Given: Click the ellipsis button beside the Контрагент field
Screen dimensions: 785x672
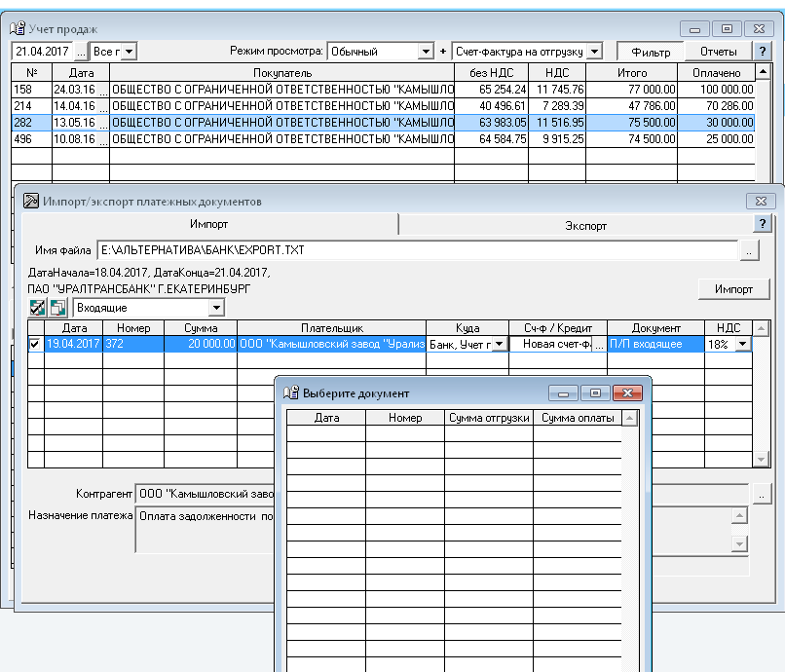Looking at the screenshot, I should 760,495.
